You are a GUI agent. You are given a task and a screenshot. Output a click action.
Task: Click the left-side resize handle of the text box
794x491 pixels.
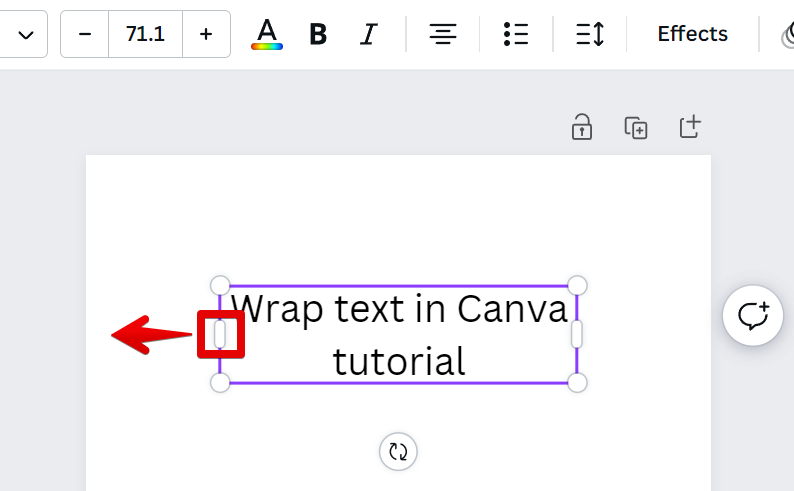220,334
